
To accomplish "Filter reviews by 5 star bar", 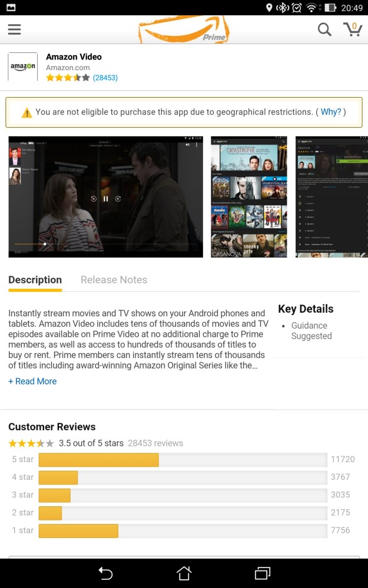I will tap(183, 459).
